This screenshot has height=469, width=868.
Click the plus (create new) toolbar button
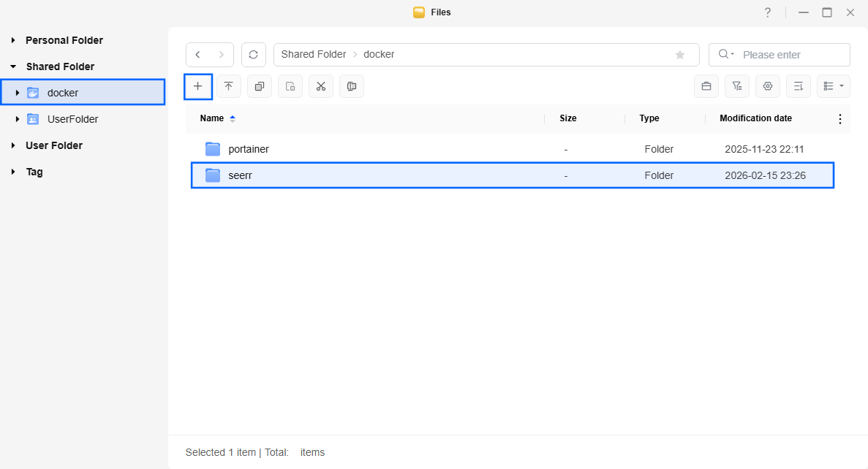[x=197, y=86]
